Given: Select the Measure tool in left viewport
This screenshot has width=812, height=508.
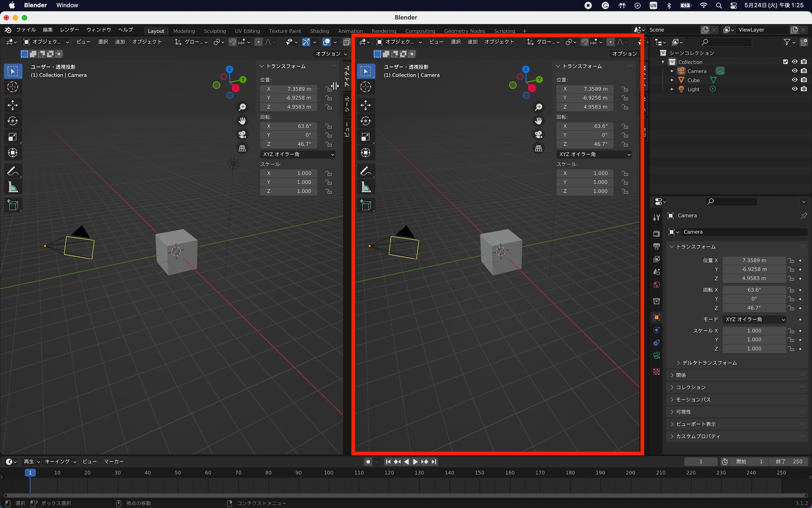Looking at the screenshot, I should [x=13, y=187].
